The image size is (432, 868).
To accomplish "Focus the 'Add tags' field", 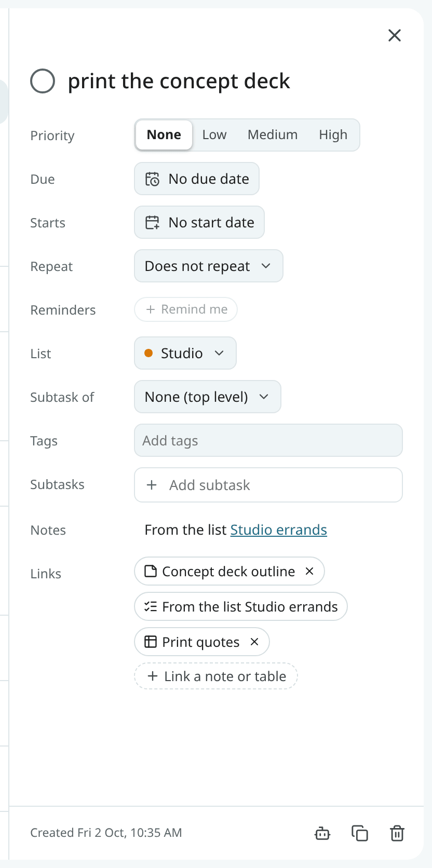I will click(x=268, y=440).
